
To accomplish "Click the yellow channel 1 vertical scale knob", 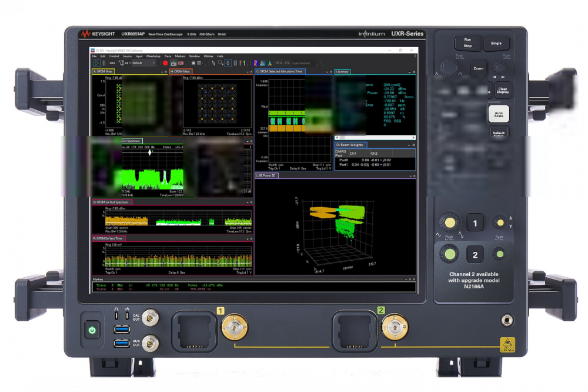I will click(450, 223).
